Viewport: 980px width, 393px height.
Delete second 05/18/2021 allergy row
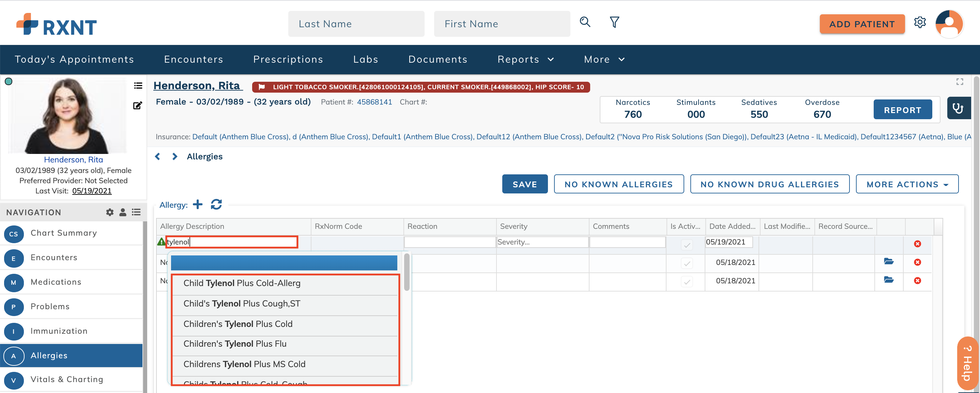[x=917, y=281]
